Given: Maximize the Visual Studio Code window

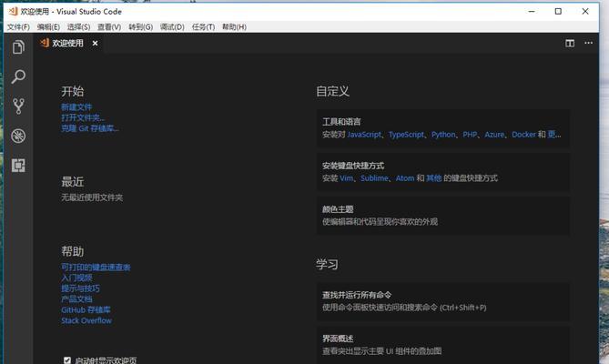Looking at the screenshot, I should [558, 12].
